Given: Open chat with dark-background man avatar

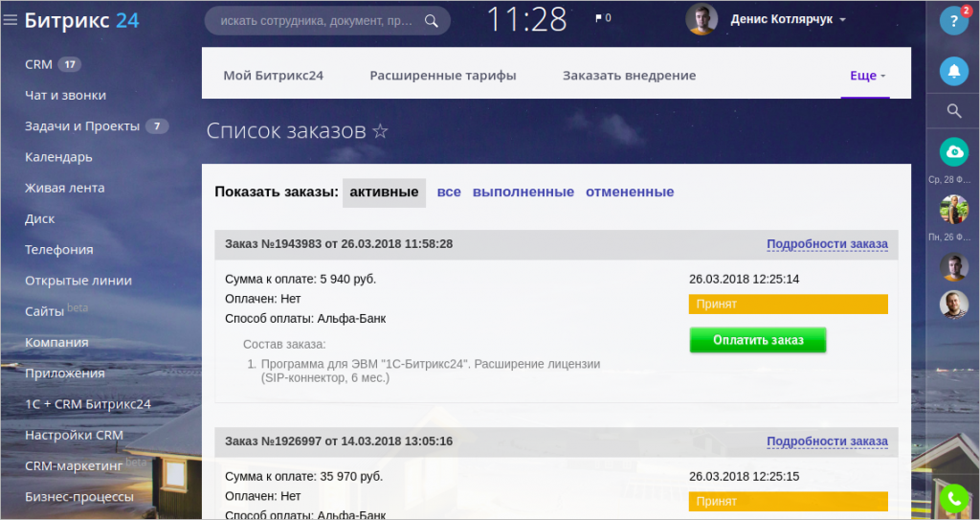Looking at the screenshot, I should (x=954, y=266).
